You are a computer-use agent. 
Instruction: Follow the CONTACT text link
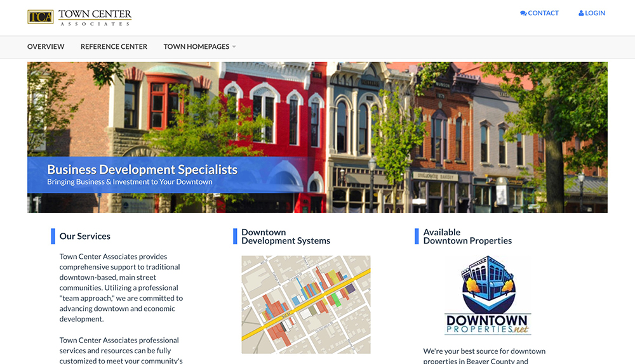point(543,13)
